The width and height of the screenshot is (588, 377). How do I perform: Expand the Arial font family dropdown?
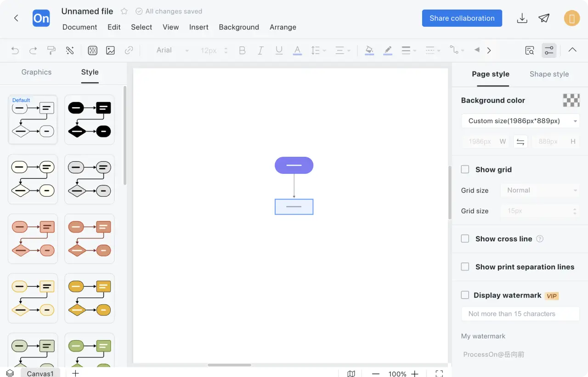point(172,51)
